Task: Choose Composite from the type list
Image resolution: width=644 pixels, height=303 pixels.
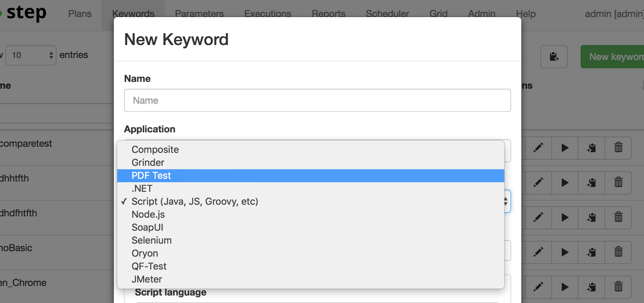Action: [x=311, y=149]
